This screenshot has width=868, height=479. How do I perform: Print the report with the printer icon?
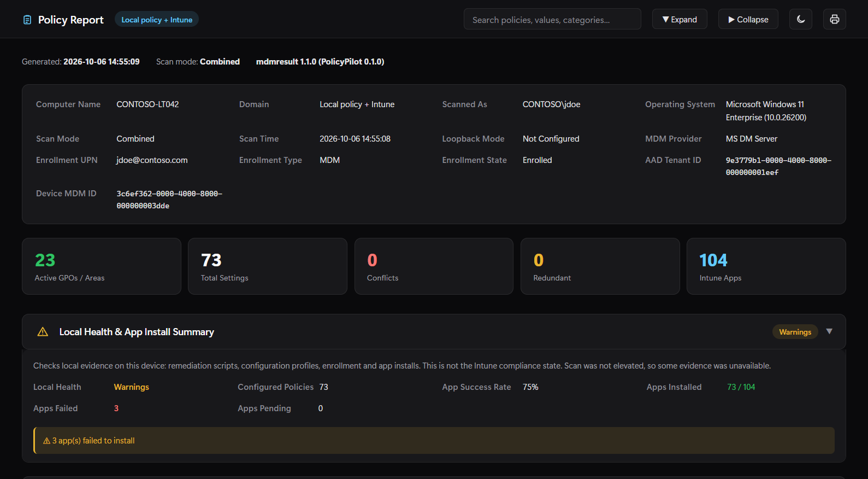[x=835, y=19]
